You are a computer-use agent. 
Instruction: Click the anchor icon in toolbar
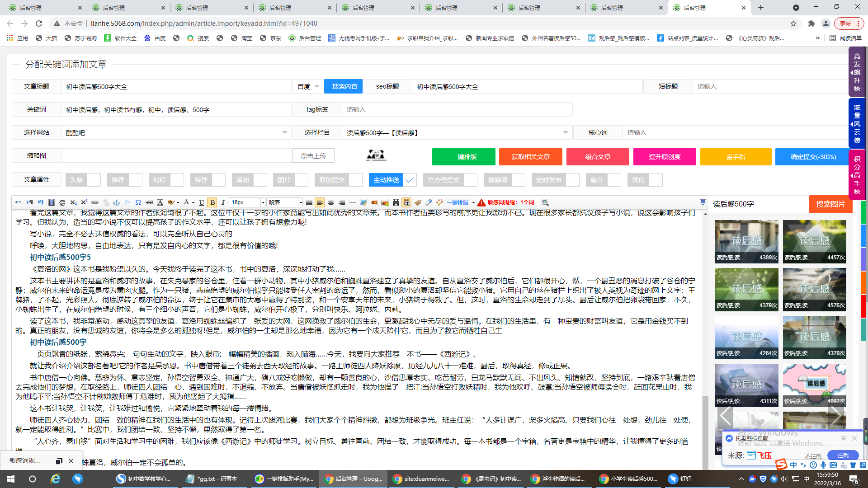(117, 202)
